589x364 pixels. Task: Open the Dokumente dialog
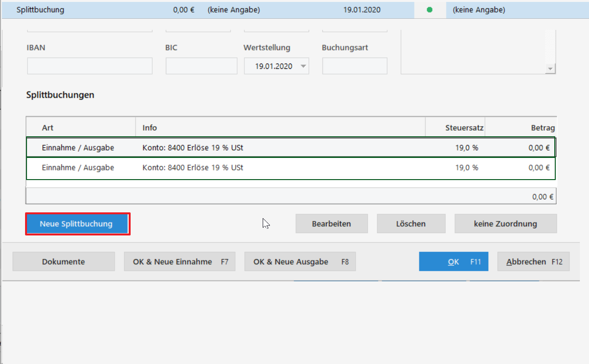point(64,262)
